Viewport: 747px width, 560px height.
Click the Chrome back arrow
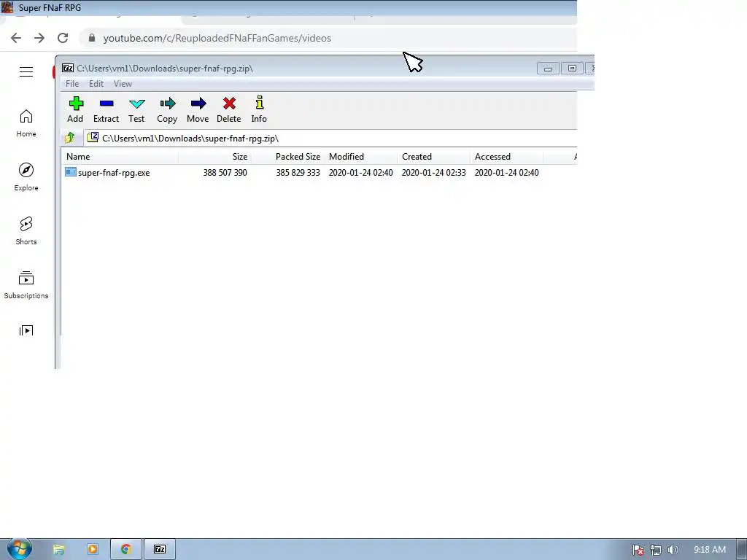tap(16, 38)
